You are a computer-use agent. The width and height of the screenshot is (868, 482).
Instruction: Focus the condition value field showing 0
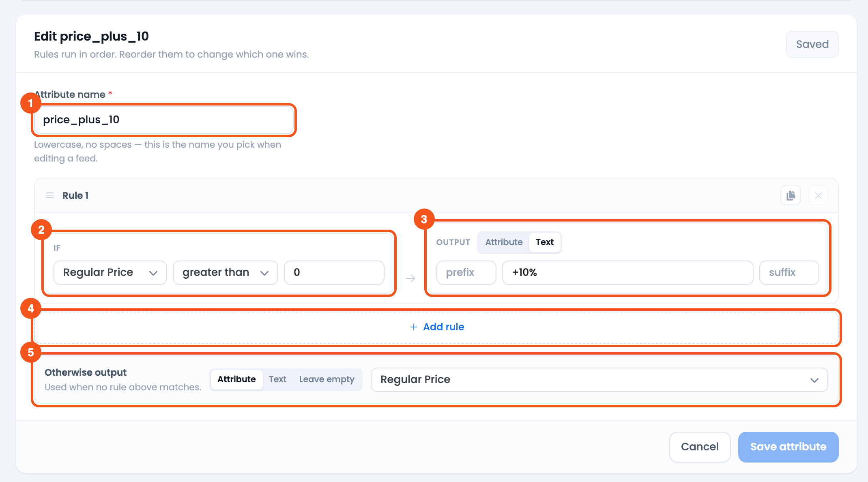tap(334, 273)
